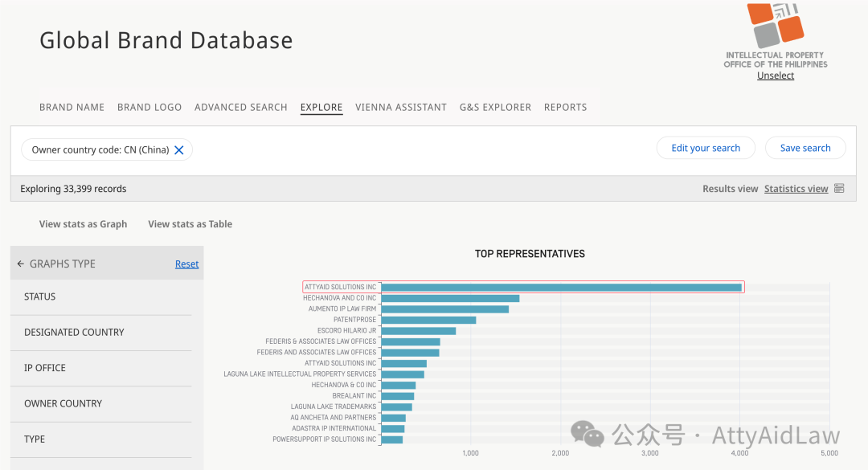Click the TOP REPRESENTATIVES chart title
This screenshot has width=868, height=470.
[x=530, y=254]
